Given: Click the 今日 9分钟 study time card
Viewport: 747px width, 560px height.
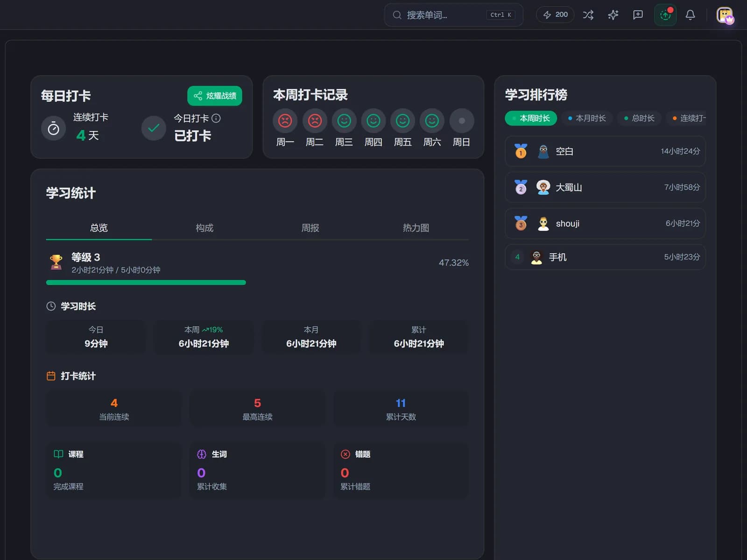Looking at the screenshot, I should (96, 337).
